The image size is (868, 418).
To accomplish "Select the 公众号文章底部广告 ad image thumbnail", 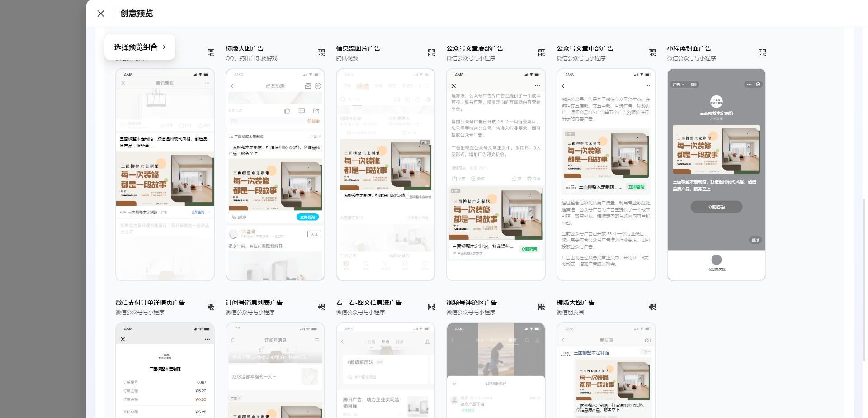I will [495, 214].
